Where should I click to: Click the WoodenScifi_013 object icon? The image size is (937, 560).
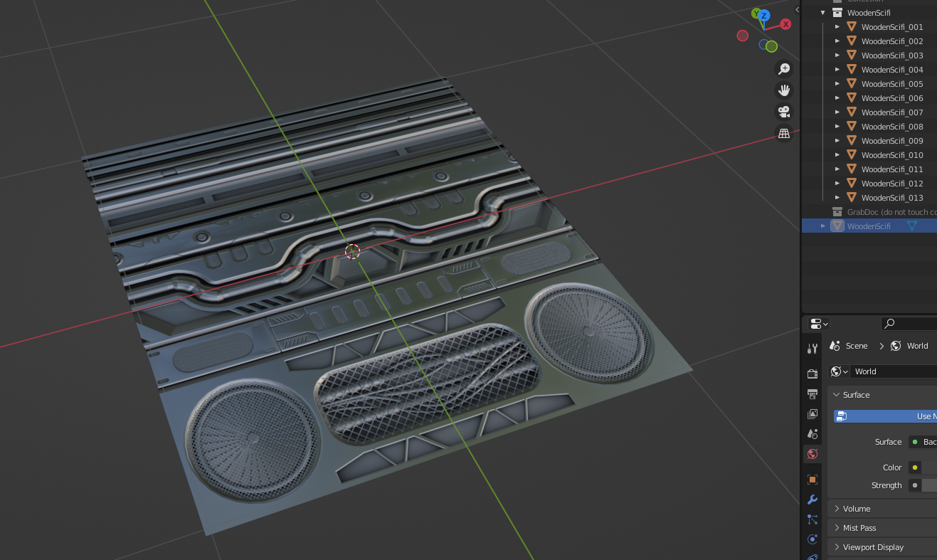(x=852, y=198)
